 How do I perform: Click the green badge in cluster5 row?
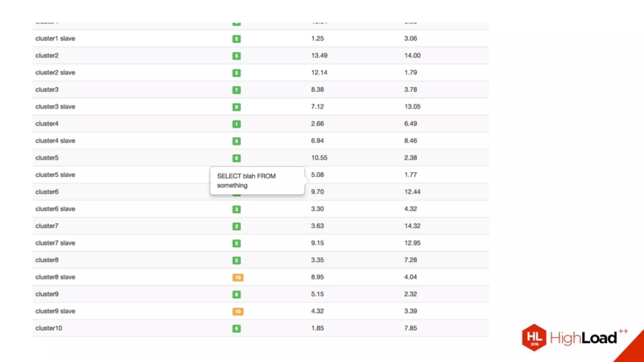click(x=236, y=158)
